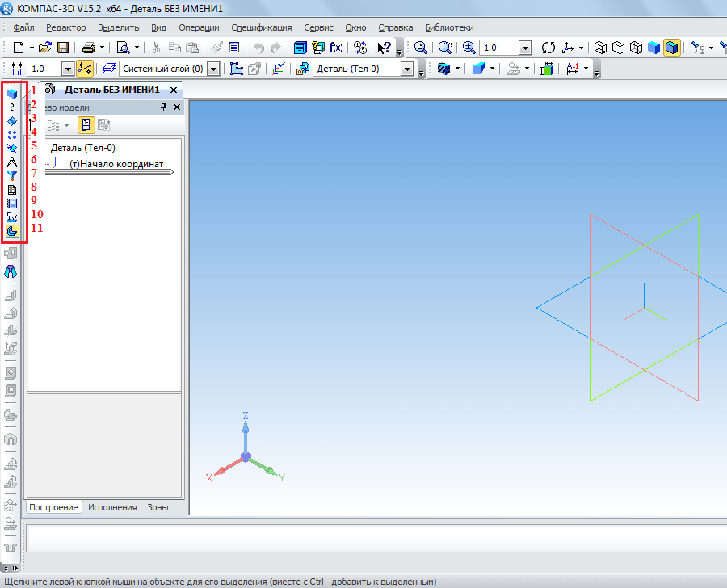The width and height of the screenshot is (727, 588).
Task: Switch to the Зоны tab
Action: point(158,507)
